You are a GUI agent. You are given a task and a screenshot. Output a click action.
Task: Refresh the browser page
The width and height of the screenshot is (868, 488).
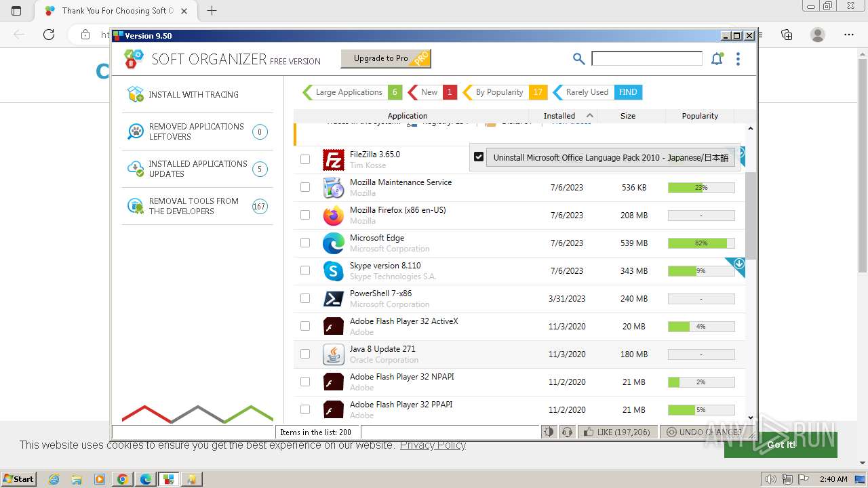coord(49,35)
